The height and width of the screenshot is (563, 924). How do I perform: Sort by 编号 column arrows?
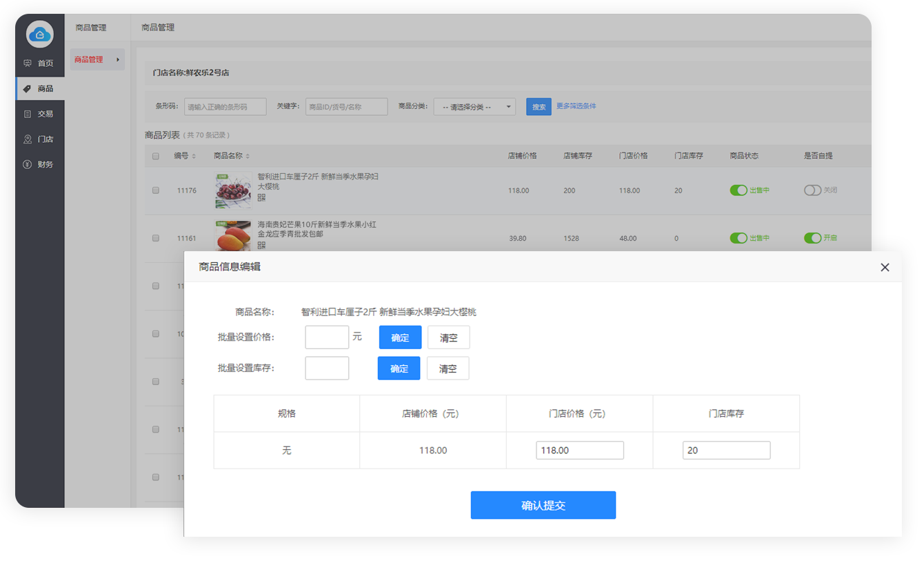[194, 156]
